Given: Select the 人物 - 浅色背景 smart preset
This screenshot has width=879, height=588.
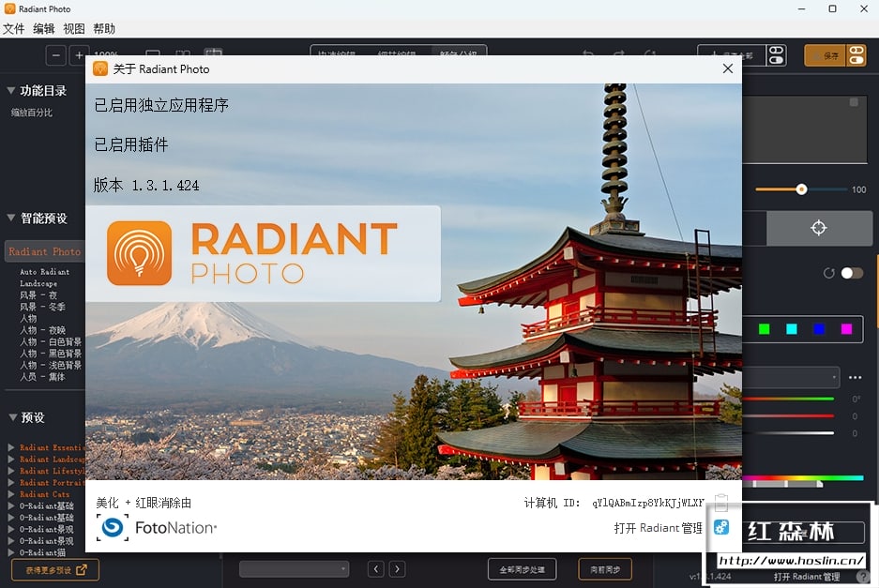Looking at the screenshot, I should click(x=51, y=366).
